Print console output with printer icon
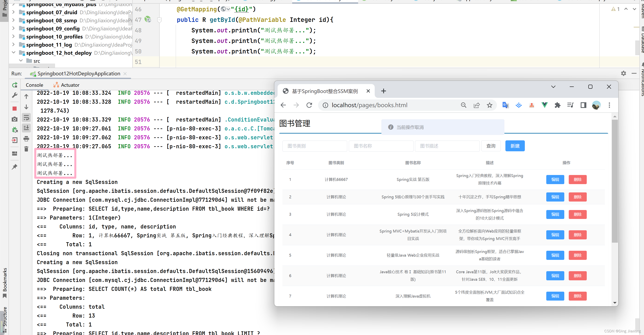The height and width of the screenshot is (335, 644). click(x=26, y=139)
